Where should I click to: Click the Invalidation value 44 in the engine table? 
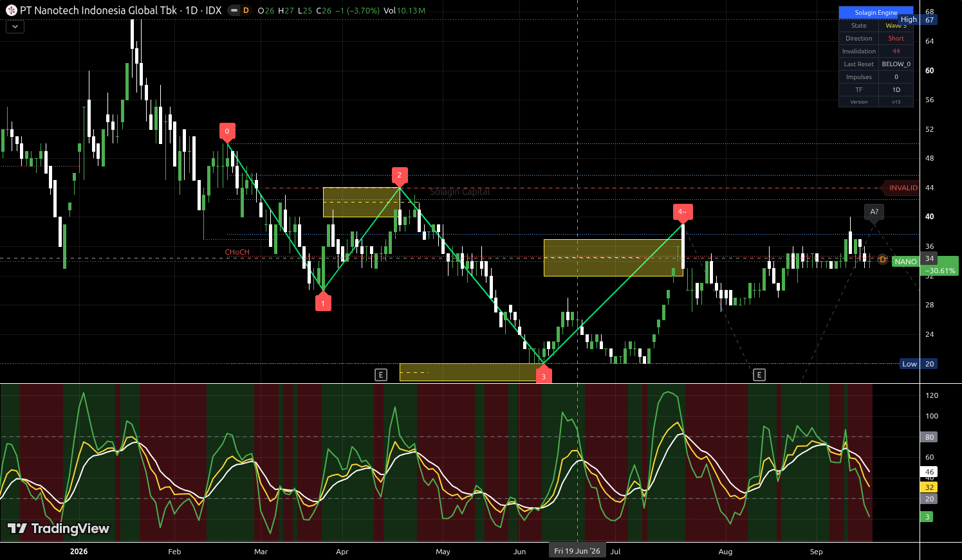(896, 51)
